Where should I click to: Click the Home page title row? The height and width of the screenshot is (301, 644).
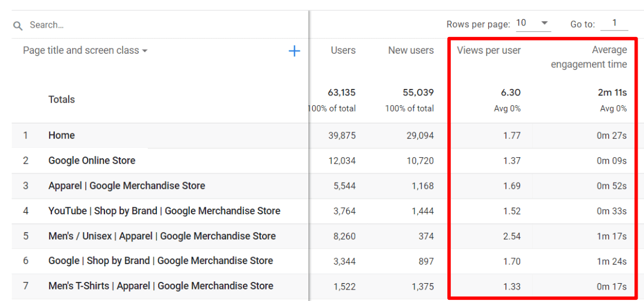(x=62, y=135)
